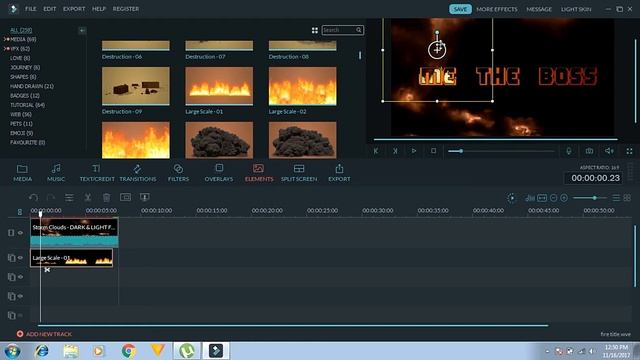Open the Export menu
This screenshot has width=640, height=360.
[74, 9]
